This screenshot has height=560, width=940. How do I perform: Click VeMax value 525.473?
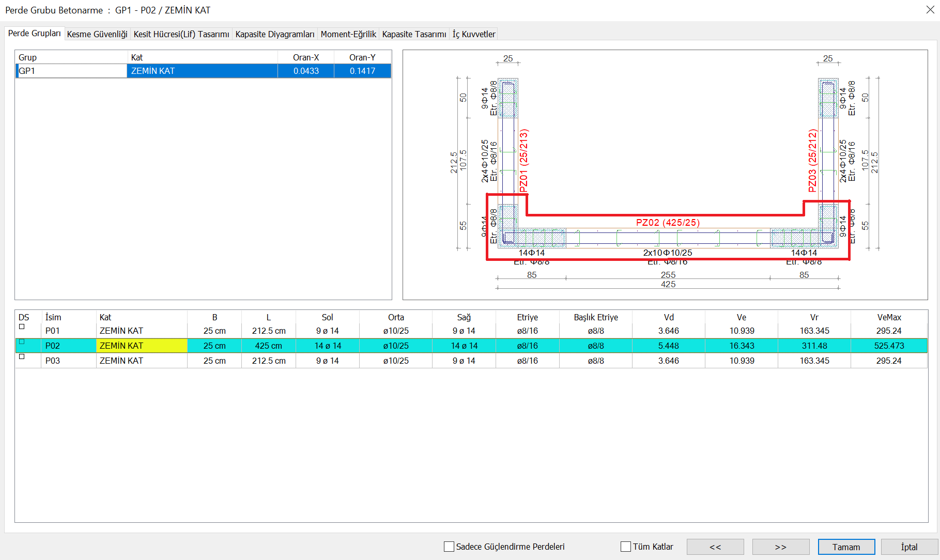tap(889, 346)
